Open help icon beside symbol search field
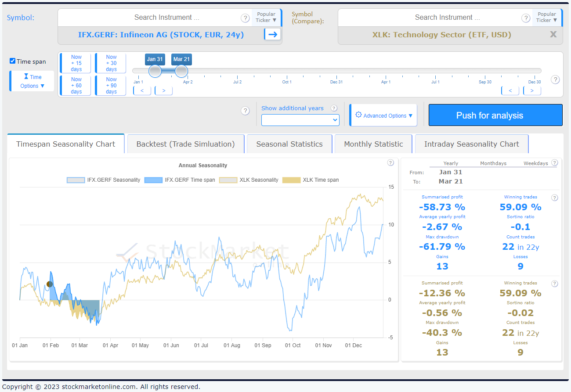The image size is (571, 392). 245,18
